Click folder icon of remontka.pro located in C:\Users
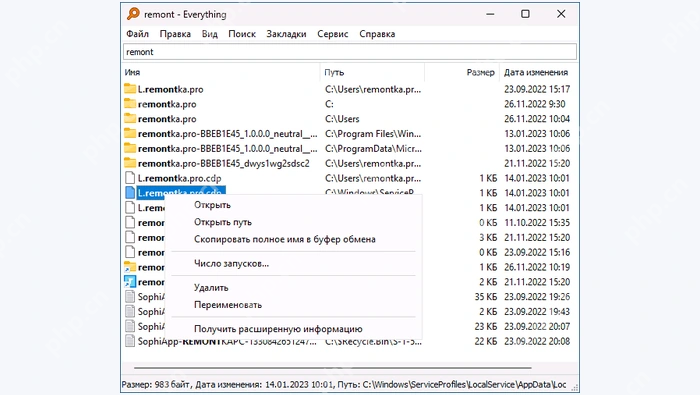The width and height of the screenshot is (700, 395). coord(130,118)
